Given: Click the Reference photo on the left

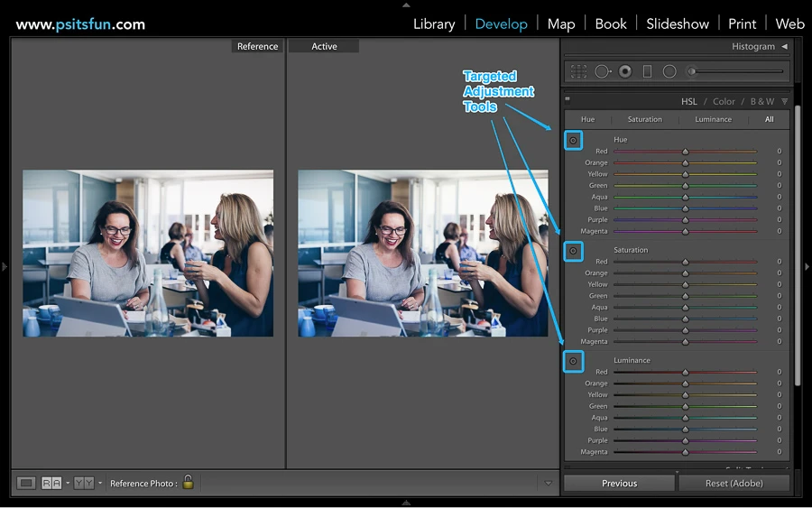Looking at the screenshot, I should point(148,254).
